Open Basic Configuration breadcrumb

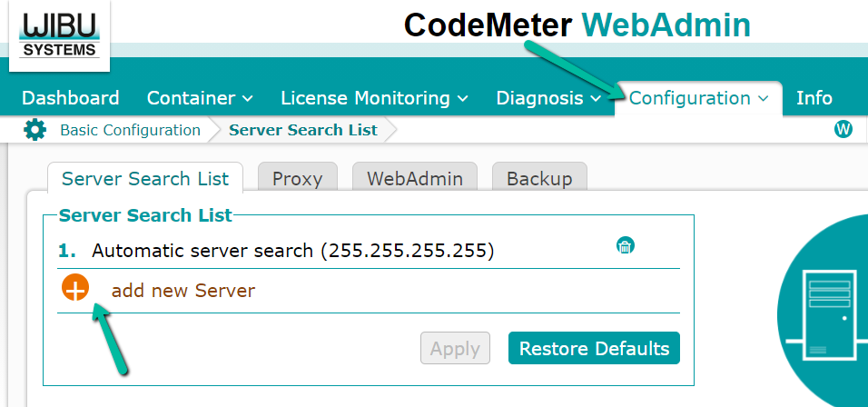click(x=130, y=130)
